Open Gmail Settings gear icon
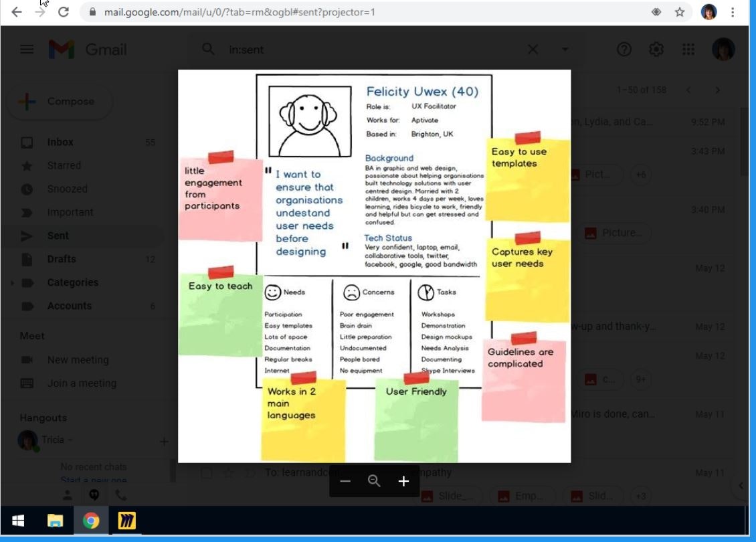The width and height of the screenshot is (756, 542). 656,50
